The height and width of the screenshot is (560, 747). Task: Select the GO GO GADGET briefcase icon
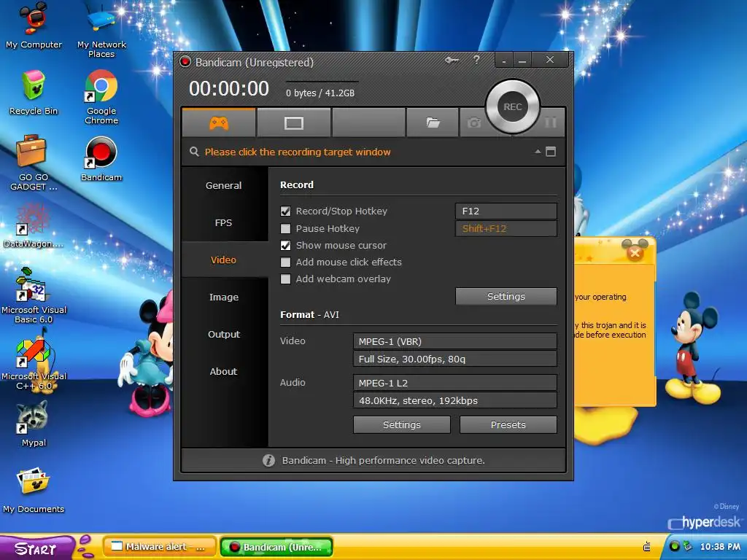coord(34,163)
